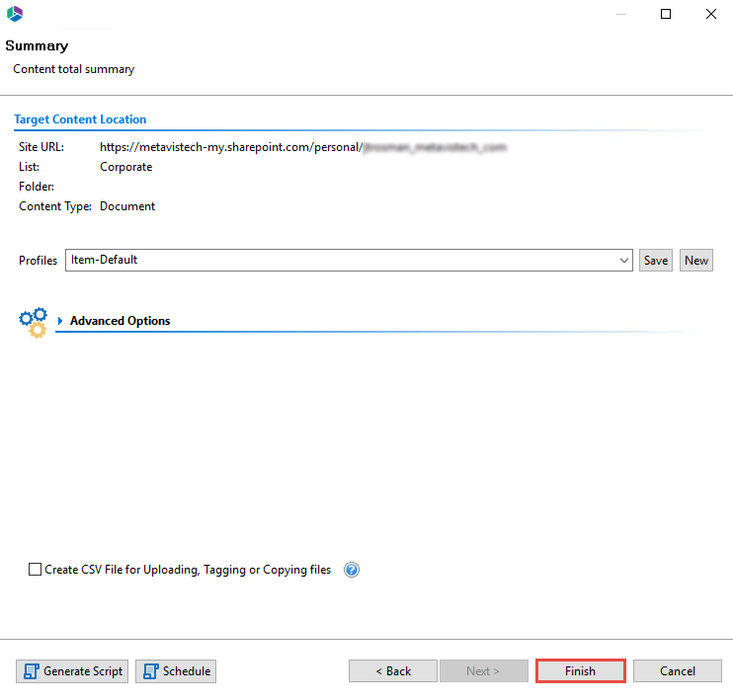Screen dimensions: 733x700
Task: Click the Corporate list value
Action: (126, 167)
